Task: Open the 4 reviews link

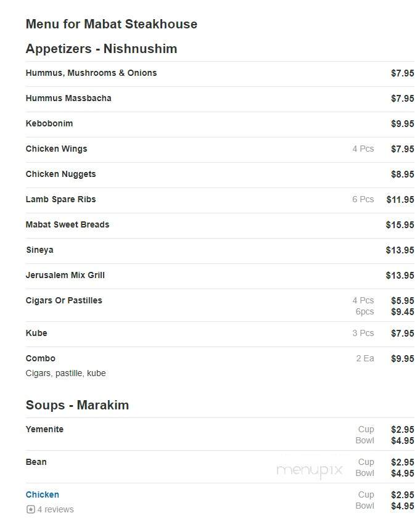Action: [56, 509]
